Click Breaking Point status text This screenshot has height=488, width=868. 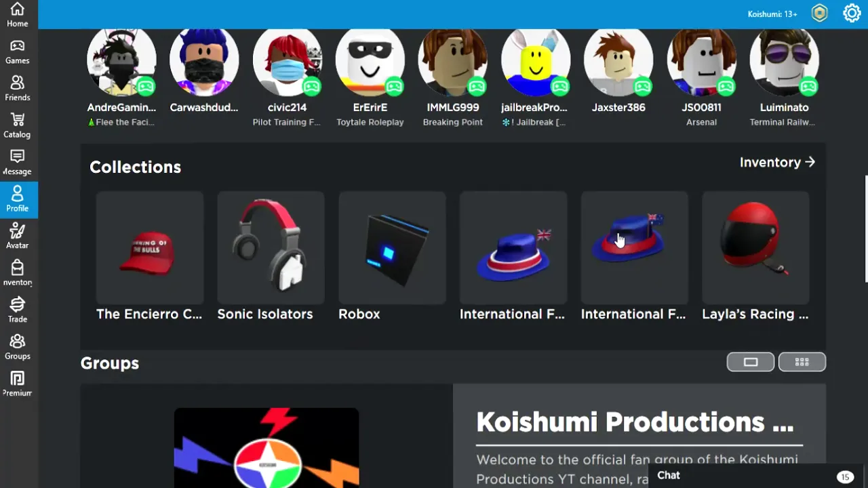(x=453, y=122)
